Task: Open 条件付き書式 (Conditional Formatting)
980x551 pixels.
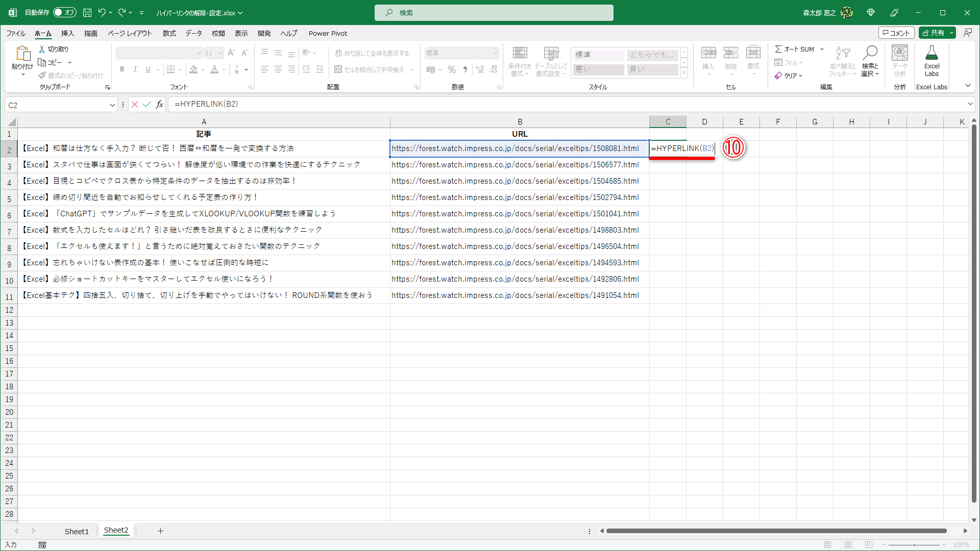Action: (520, 61)
